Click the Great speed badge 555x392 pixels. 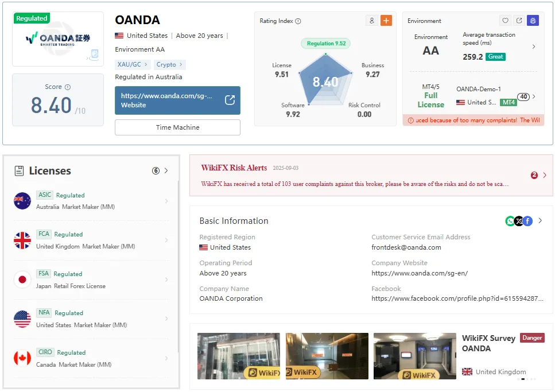pyautogui.click(x=495, y=57)
